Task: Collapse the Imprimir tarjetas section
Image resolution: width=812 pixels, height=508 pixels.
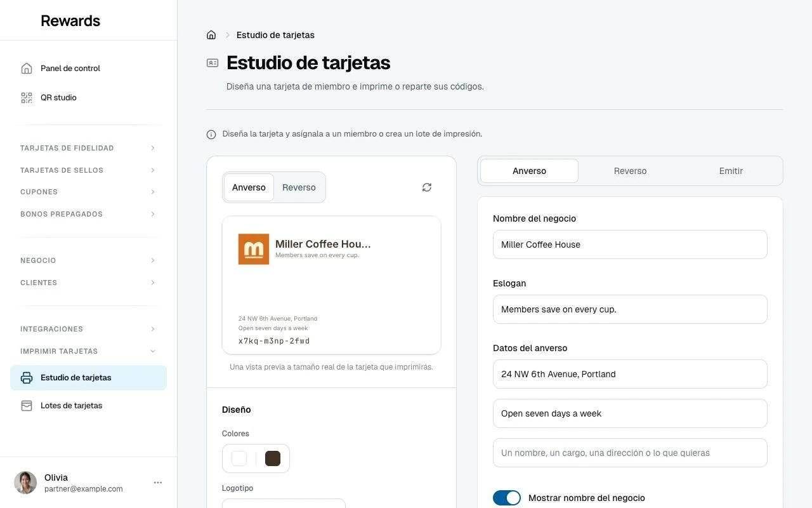Action: pos(88,351)
